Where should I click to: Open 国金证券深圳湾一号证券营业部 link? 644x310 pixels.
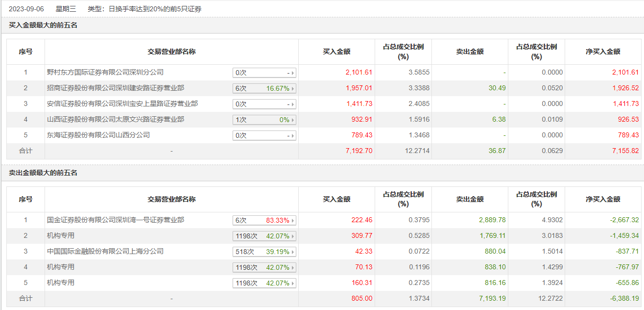coord(115,220)
